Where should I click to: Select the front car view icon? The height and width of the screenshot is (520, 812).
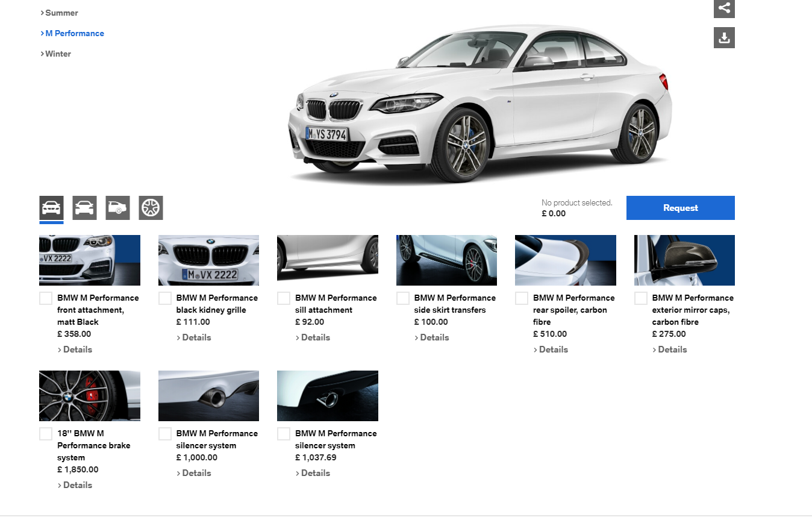pyautogui.click(x=51, y=208)
